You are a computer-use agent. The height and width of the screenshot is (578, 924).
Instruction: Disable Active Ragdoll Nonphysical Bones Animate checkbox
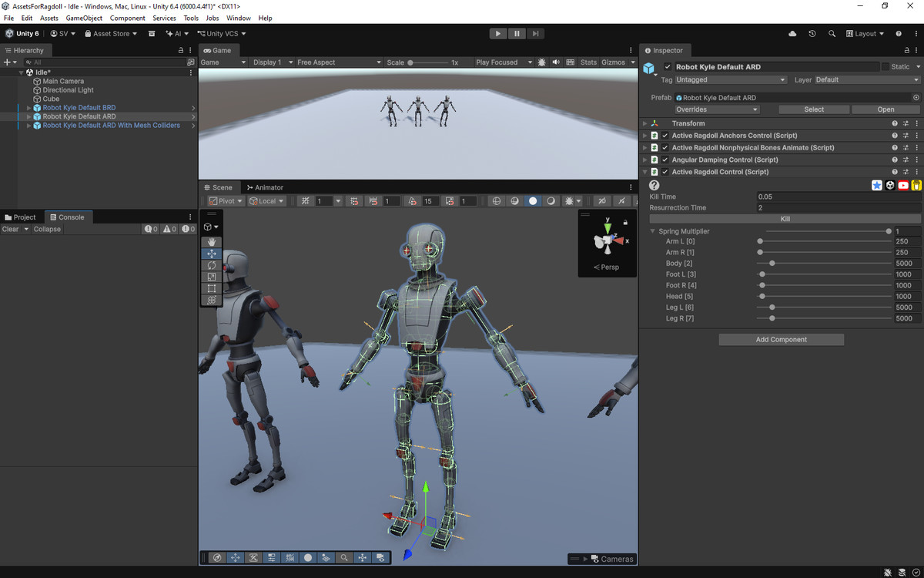pos(665,148)
